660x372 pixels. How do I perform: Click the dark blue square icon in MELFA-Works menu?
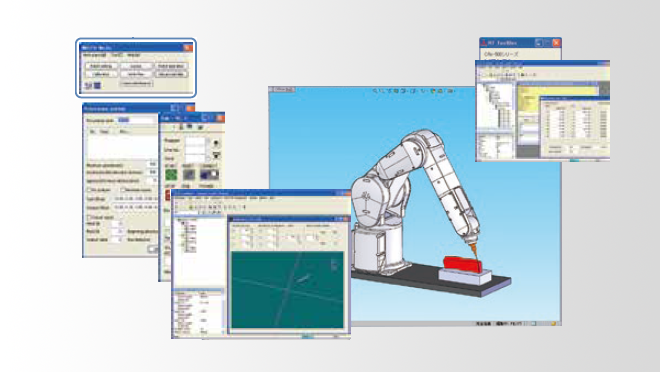click(x=97, y=85)
